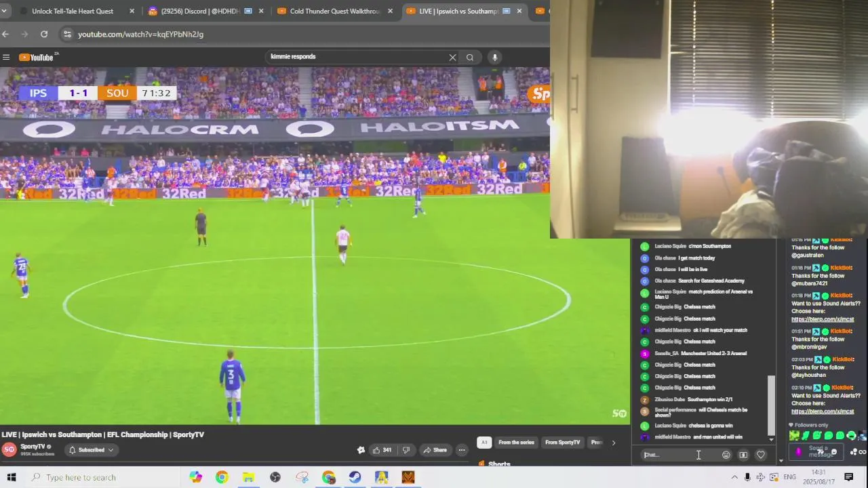Click Sonelle_SA Manchester United 2-3 Arsenal message

(700, 353)
